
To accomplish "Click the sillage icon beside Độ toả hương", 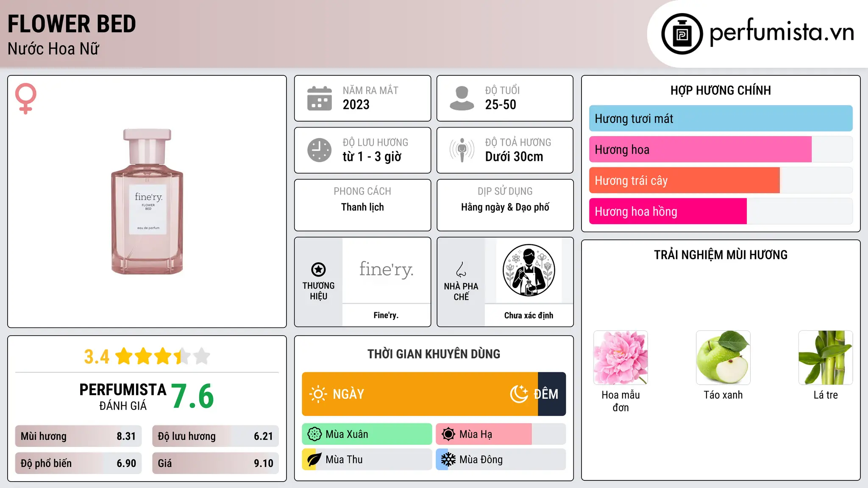I will 462,150.
